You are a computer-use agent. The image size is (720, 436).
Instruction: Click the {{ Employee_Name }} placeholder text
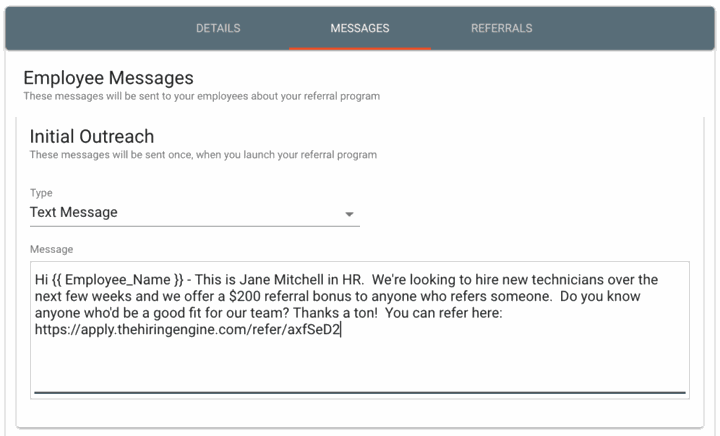point(117,279)
